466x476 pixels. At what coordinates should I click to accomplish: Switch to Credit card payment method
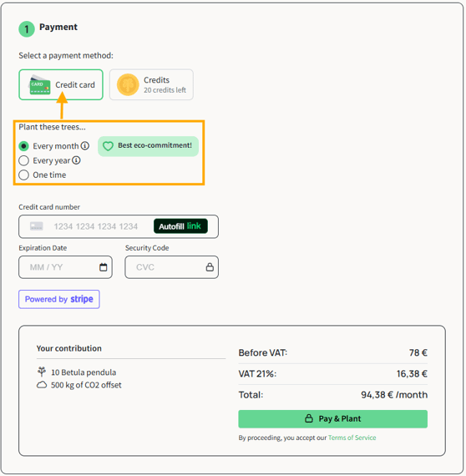(x=61, y=84)
